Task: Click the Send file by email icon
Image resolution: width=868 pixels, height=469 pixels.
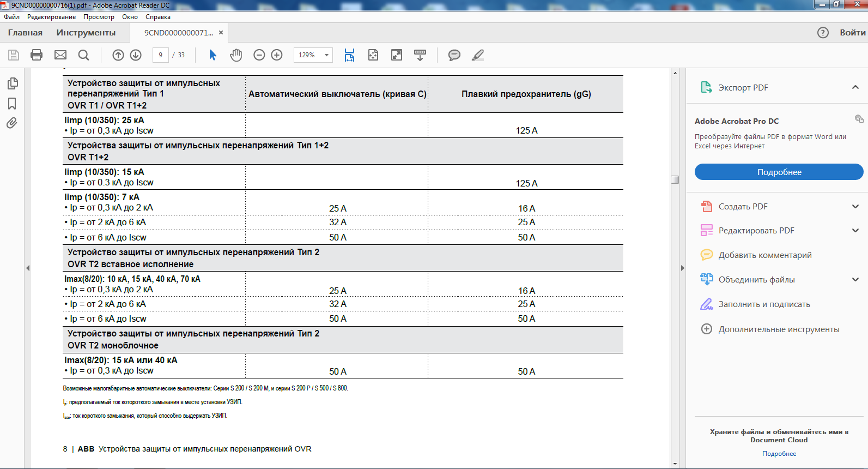Action: point(60,55)
